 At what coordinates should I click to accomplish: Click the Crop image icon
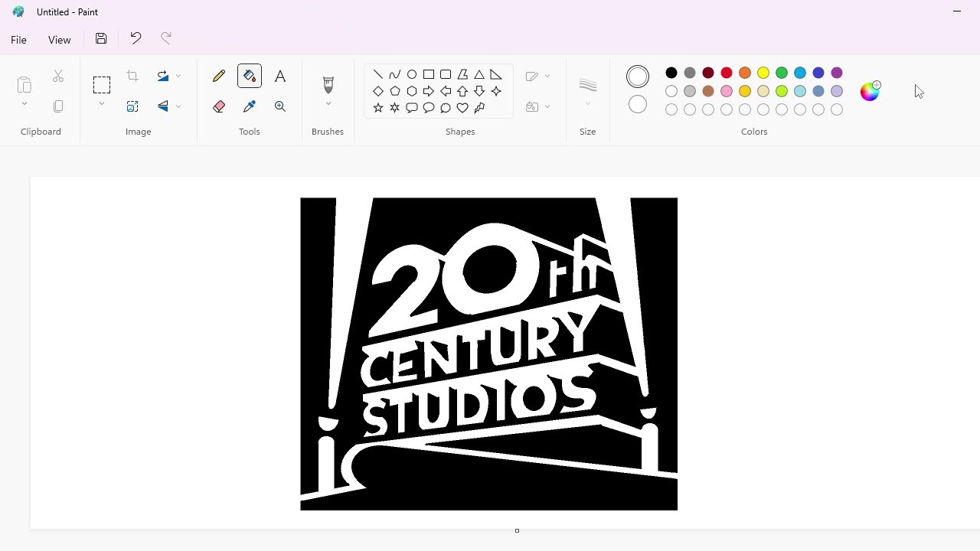click(132, 76)
